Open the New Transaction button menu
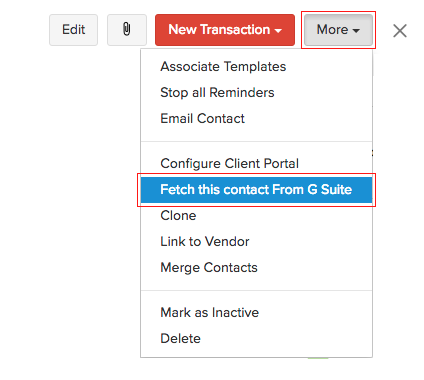The width and height of the screenshot is (424, 380). 225,30
